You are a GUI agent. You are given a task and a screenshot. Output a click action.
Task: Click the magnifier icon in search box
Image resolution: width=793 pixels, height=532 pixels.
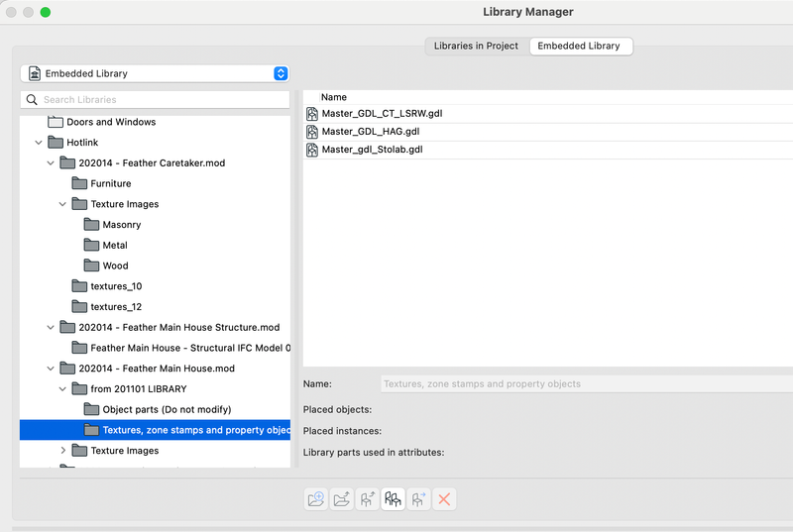point(32,99)
